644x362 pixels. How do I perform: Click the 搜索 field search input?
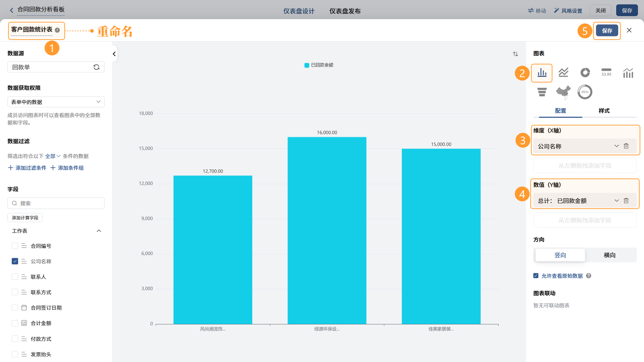[56, 203]
